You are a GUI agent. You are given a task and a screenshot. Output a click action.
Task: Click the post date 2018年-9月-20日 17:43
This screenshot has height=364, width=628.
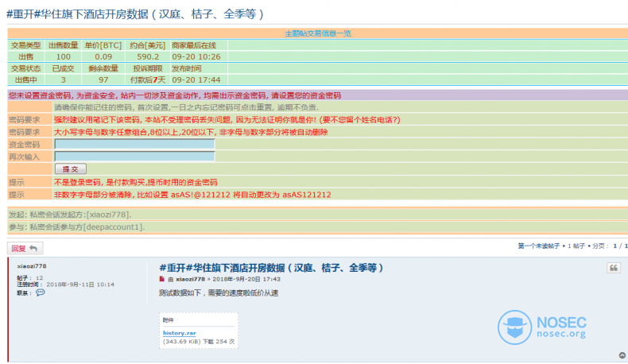click(246, 279)
